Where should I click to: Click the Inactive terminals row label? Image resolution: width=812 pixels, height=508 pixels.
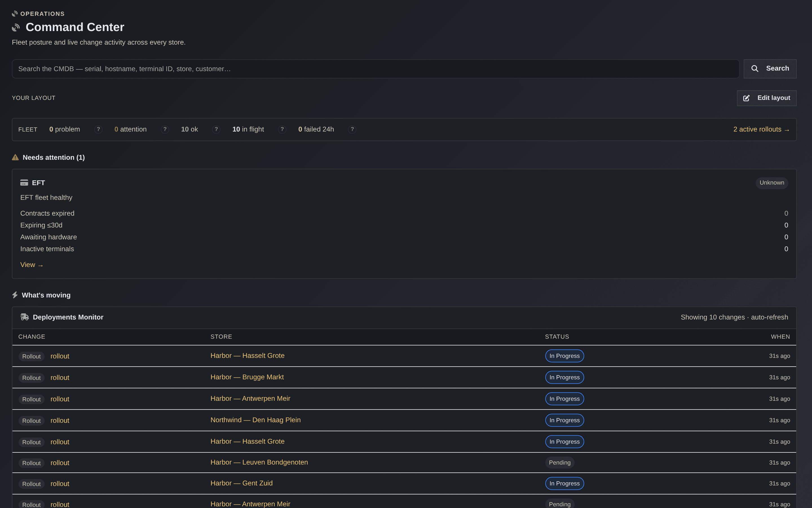(47, 249)
